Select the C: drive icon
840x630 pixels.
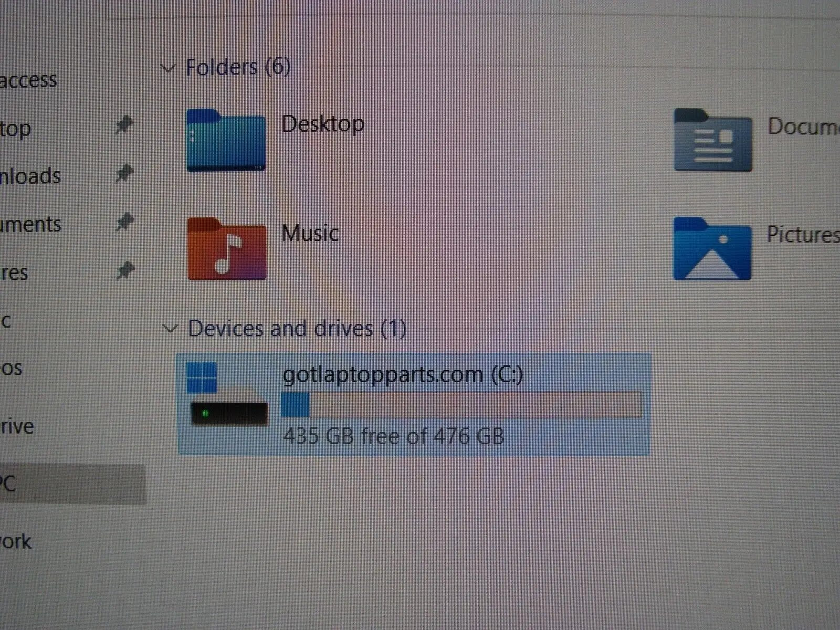point(228,394)
